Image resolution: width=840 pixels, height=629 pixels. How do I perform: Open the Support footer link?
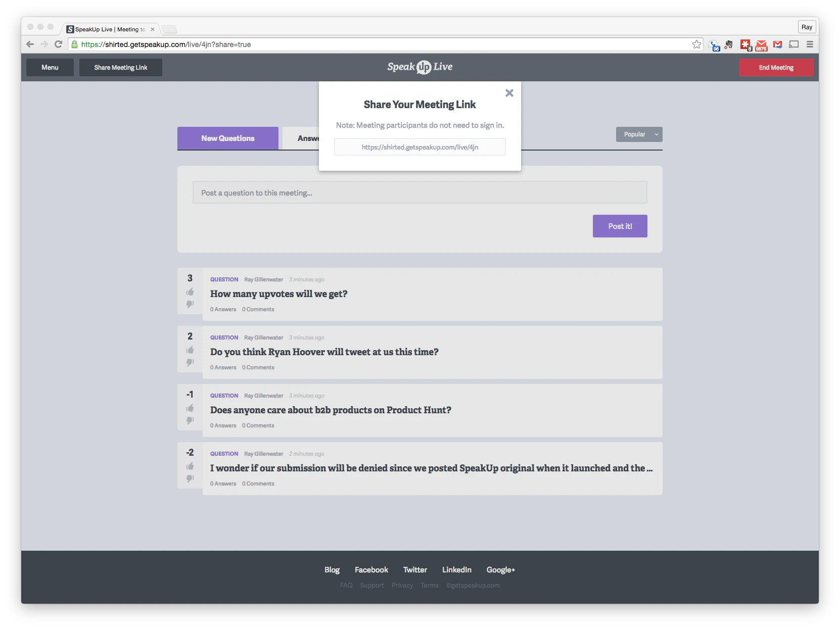[x=372, y=586]
